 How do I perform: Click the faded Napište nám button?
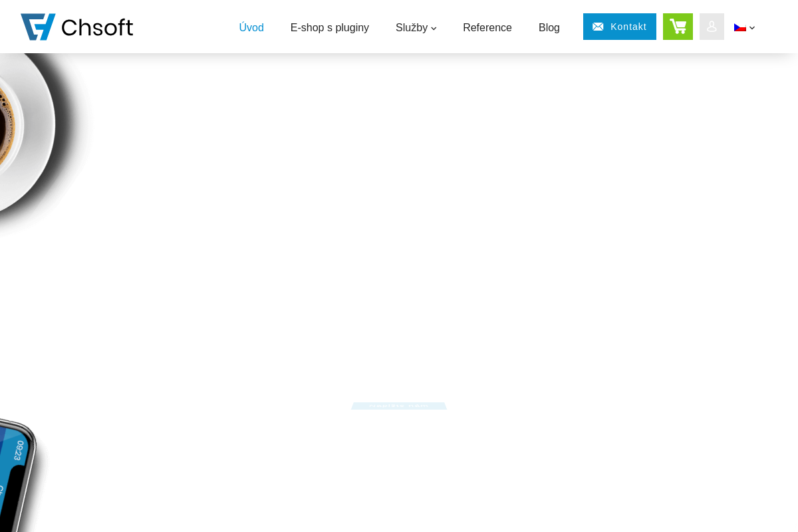[399, 406]
